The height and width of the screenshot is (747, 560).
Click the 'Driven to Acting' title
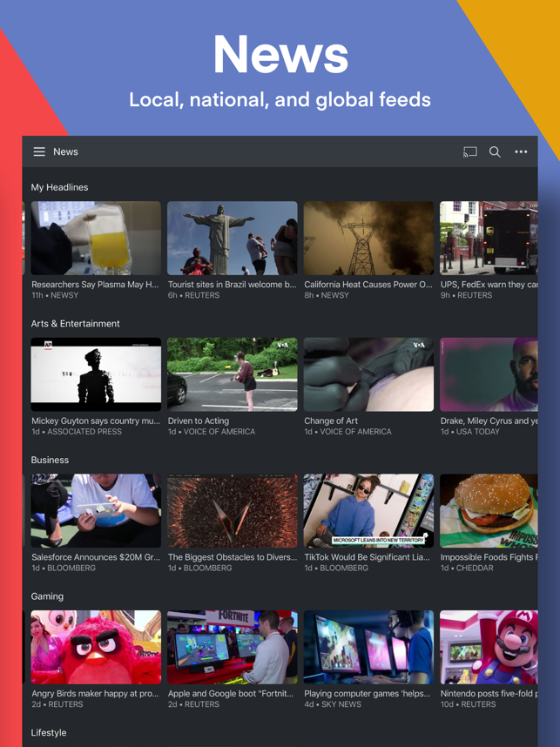pos(199,421)
